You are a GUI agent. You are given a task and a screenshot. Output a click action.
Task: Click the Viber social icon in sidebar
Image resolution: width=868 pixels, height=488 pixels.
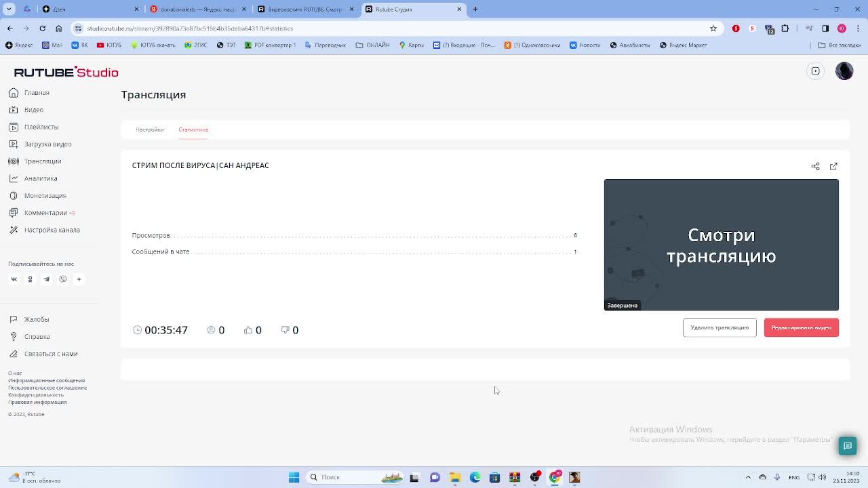(62, 279)
